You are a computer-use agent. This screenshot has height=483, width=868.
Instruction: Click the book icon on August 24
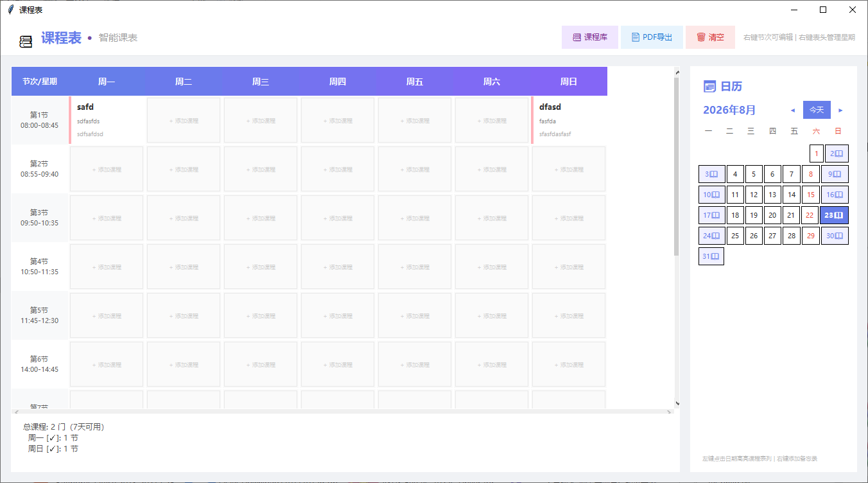[x=715, y=236]
